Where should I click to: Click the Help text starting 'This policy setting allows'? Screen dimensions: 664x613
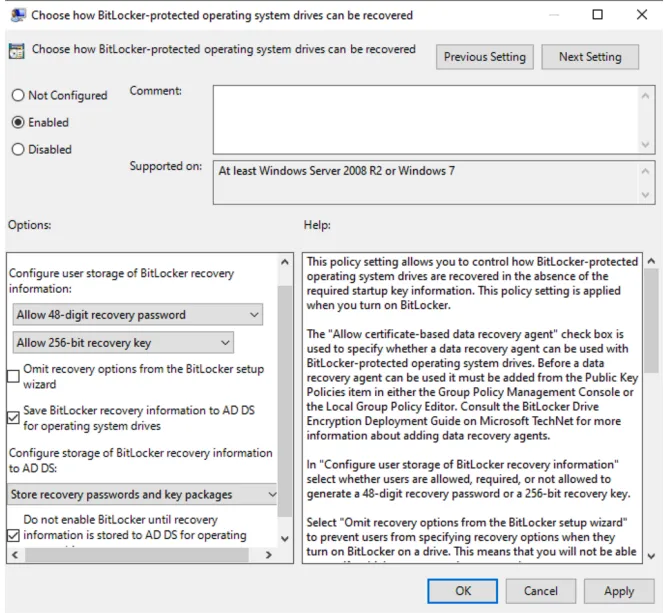coord(472,283)
